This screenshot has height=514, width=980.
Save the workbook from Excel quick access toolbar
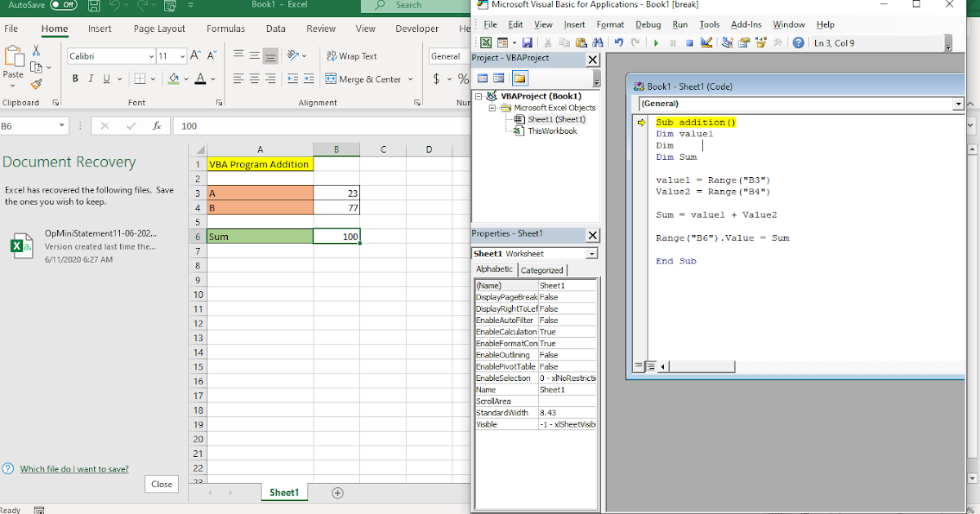point(94,6)
